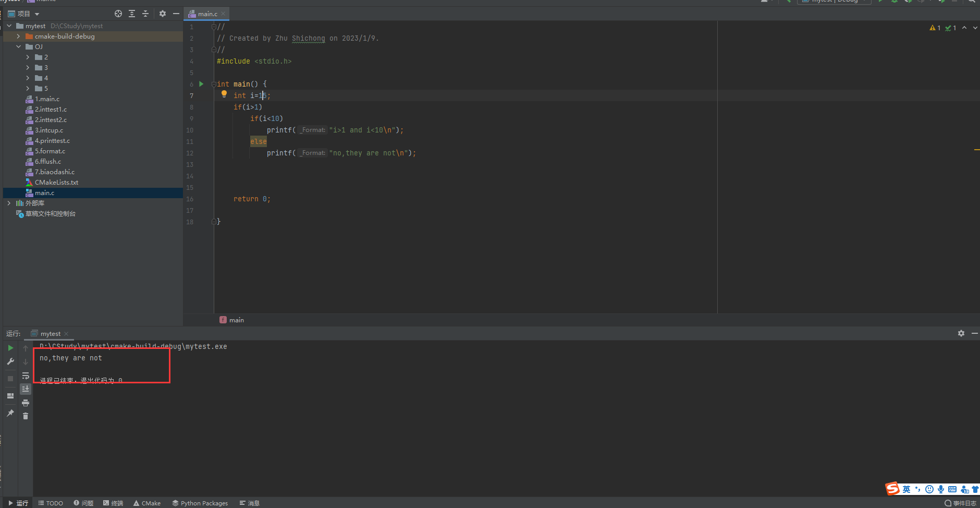Open the 终端 terminal tool window
This screenshot has height=508, width=980.
click(x=113, y=503)
